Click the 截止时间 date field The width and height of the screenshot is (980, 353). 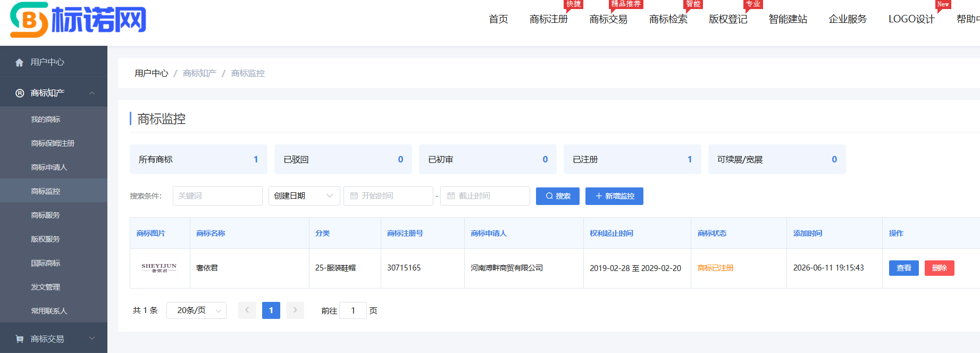pos(485,196)
